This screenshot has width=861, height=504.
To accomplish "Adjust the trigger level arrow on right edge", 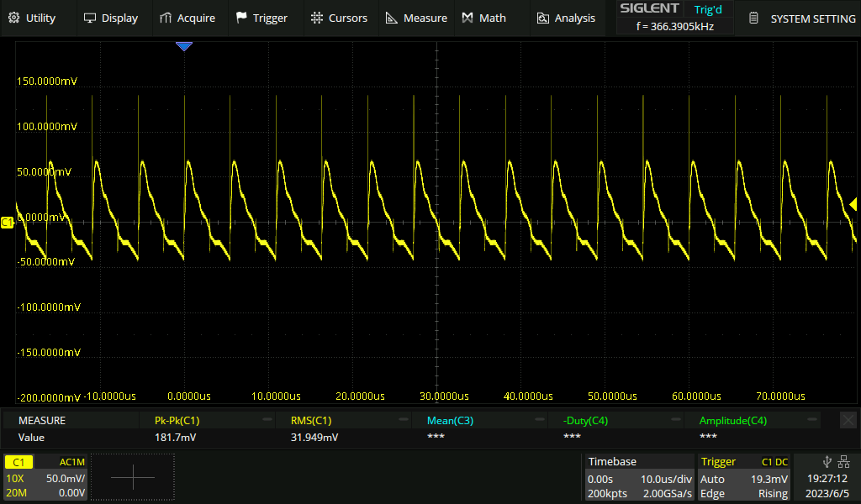I will coord(853,204).
